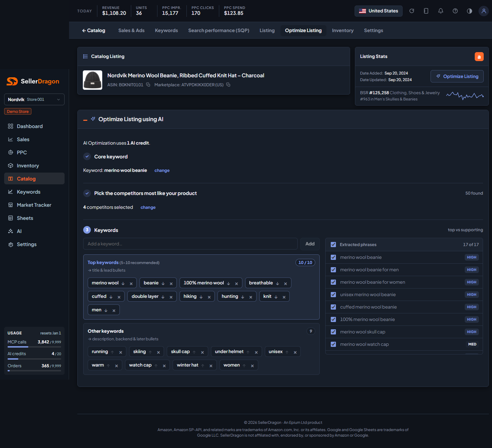This screenshot has height=448, width=492.
Task: Change the core keyword link
Action: 162,171
